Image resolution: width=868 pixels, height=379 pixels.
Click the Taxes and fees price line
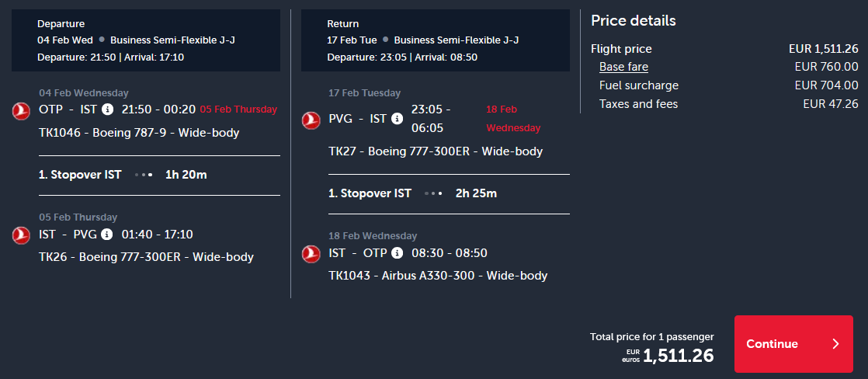[x=728, y=104]
